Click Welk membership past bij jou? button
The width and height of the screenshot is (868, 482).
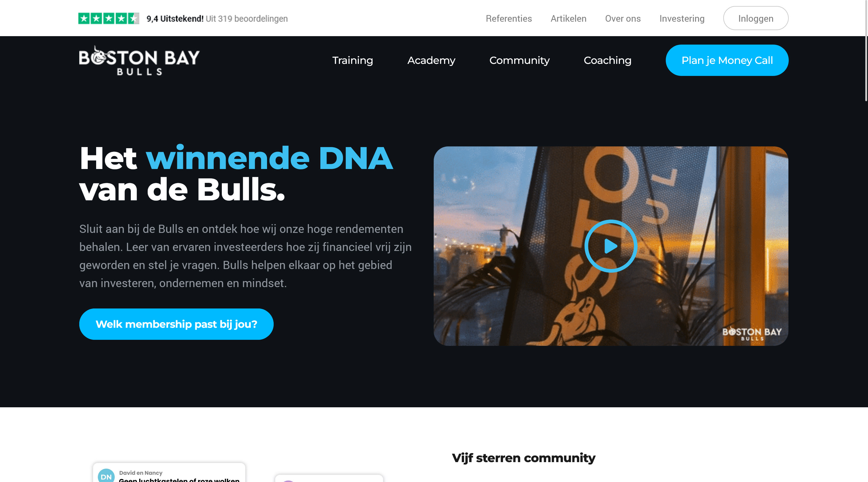(176, 324)
